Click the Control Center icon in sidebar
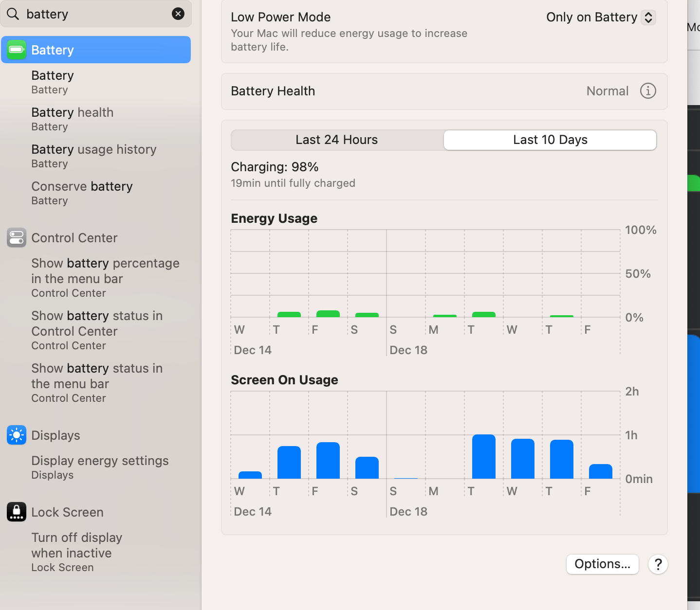Image resolution: width=700 pixels, height=610 pixels. (16, 238)
